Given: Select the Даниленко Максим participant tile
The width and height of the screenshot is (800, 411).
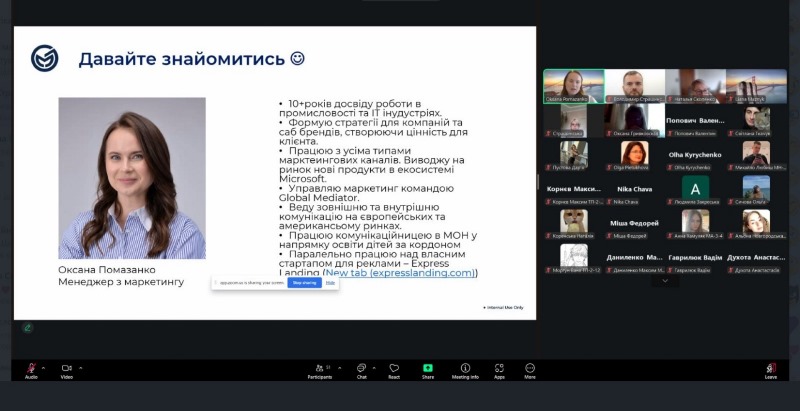Looking at the screenshot, I should coord(634,258).
